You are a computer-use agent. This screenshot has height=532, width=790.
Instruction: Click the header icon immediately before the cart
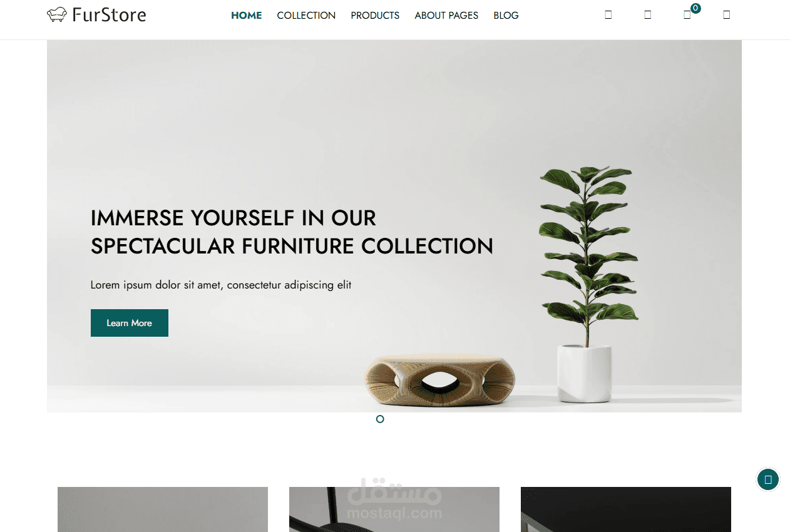(x=647, y=15)
